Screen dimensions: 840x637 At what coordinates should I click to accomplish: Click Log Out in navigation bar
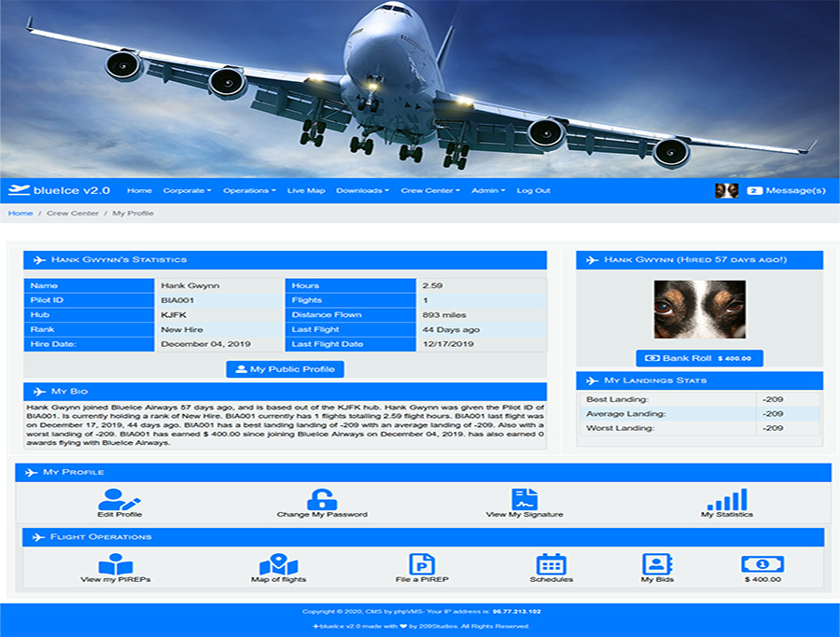click(533, 190)
